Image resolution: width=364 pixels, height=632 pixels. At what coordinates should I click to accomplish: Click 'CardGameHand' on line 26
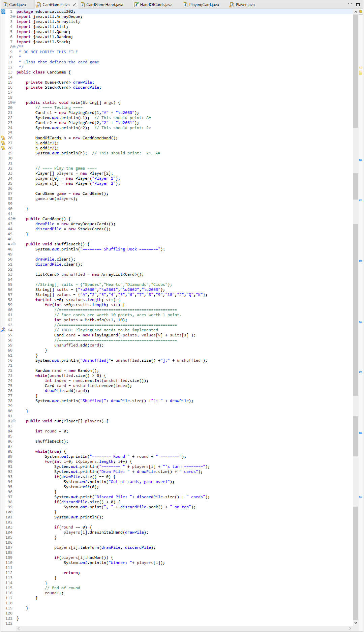pos(97,138)
